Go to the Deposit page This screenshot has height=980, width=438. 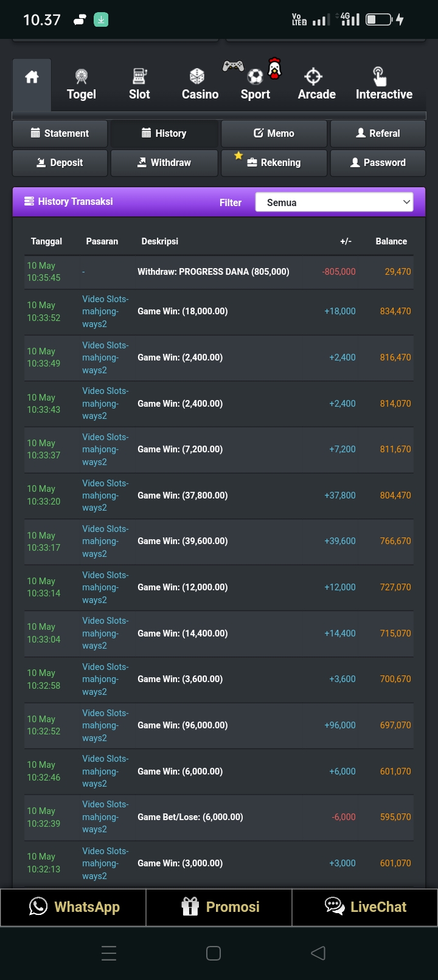point(60,162)
